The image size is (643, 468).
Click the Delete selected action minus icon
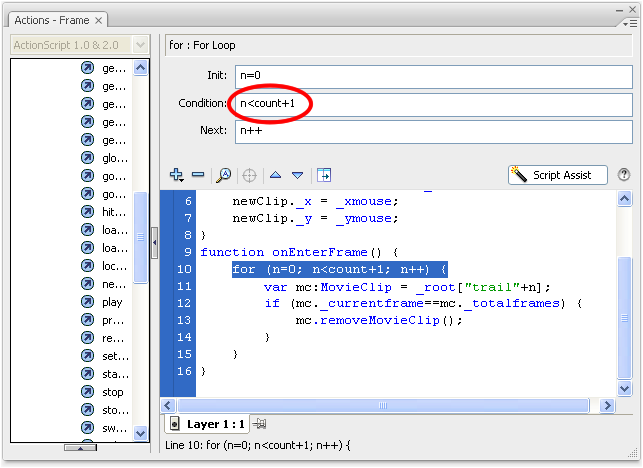(x=198, y=175)
